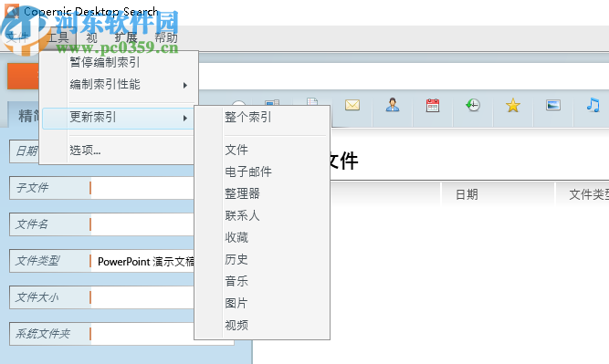
Task: Sort results by the 日期 column header
Action: pos(498,194)
